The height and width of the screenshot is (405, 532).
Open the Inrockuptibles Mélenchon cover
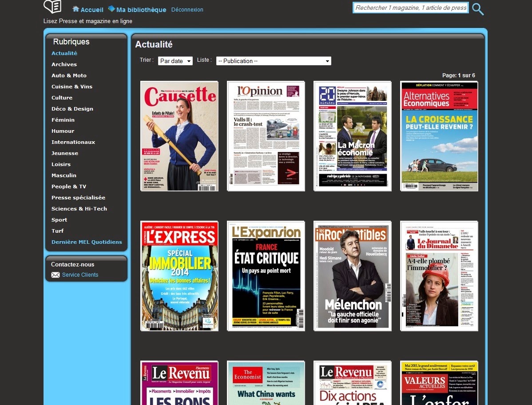coord(353,276)
